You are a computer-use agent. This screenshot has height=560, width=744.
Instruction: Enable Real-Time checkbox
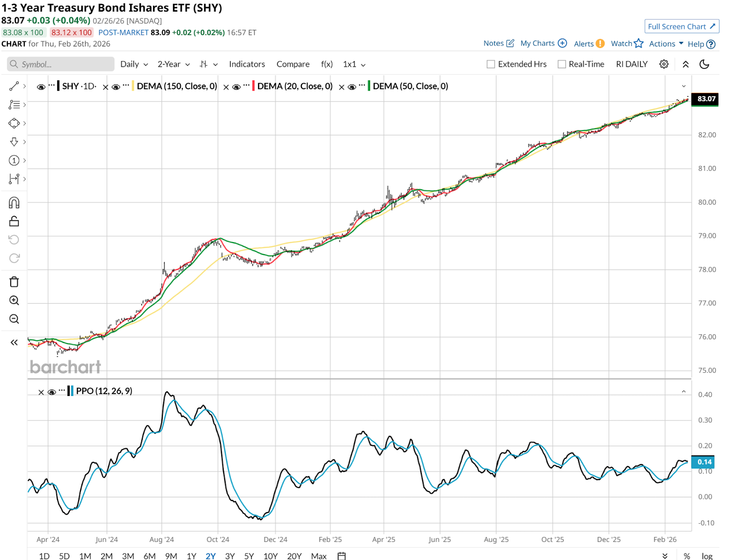[562, 64]
